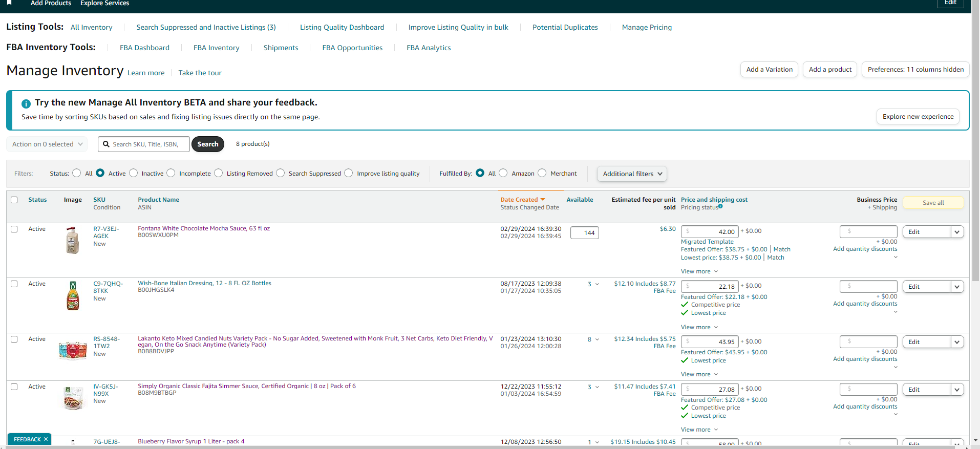Tick the checkbox for the Simply Organic Fajita row

pyautogui.click(x=14, y=387)
